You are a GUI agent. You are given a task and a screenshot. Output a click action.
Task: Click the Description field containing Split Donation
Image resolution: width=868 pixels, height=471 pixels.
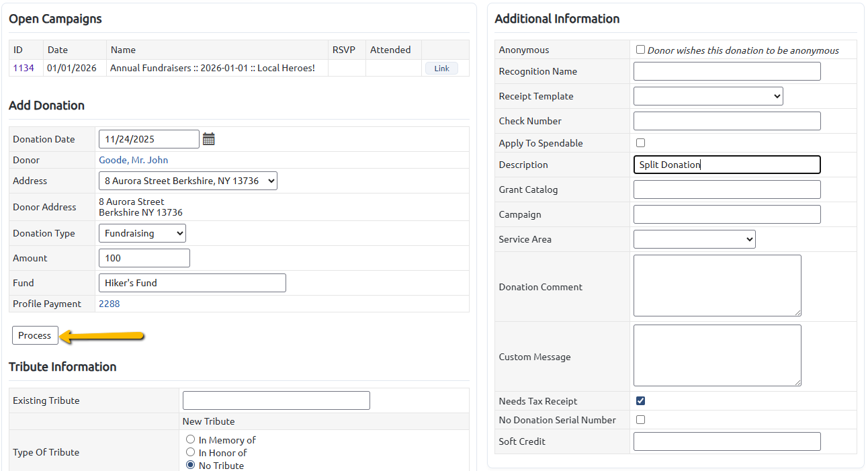click(727, 165)
